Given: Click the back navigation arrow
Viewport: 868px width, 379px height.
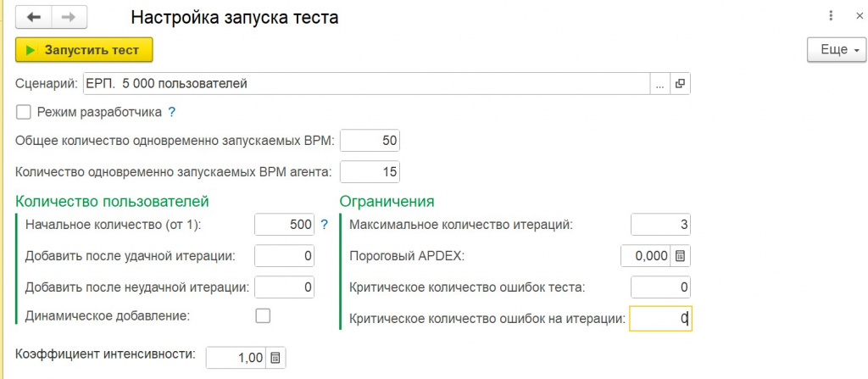Looking at the screenshot, I should tap(34, 17).
